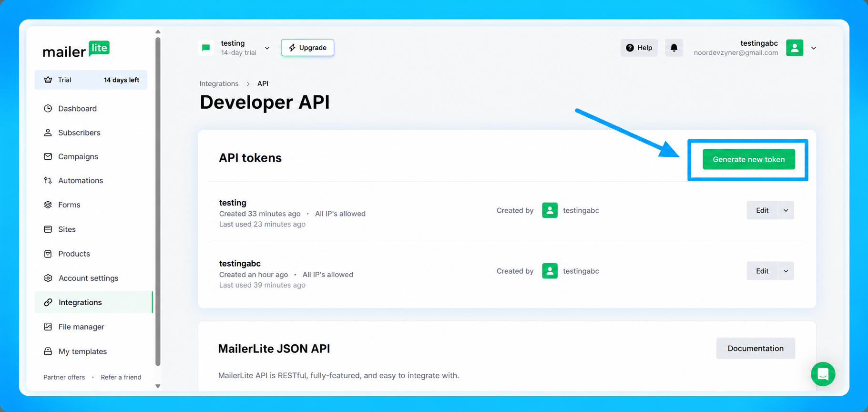Click the testing token name

pos(233,203)
